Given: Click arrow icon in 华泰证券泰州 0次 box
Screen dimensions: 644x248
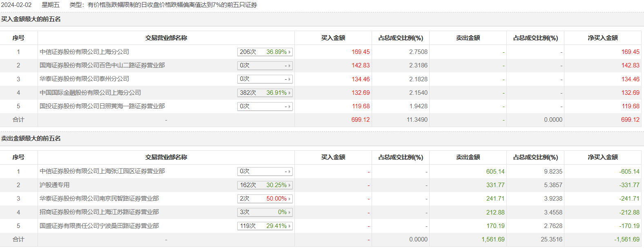Looking at the screenshot, I should tap(290, 79).
